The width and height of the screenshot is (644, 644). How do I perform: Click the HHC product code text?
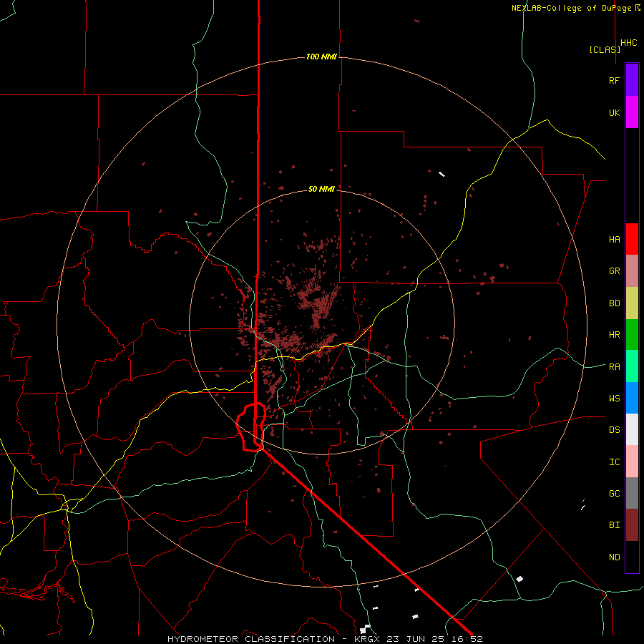pyautogui.click(x=629, y=43)
